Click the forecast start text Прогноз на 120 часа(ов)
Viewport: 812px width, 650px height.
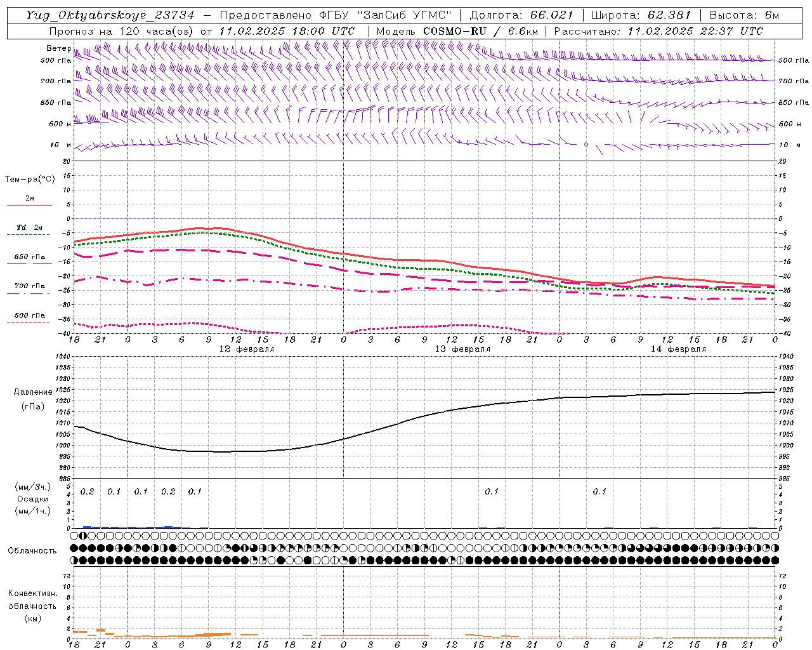click(x=122, y=31)
